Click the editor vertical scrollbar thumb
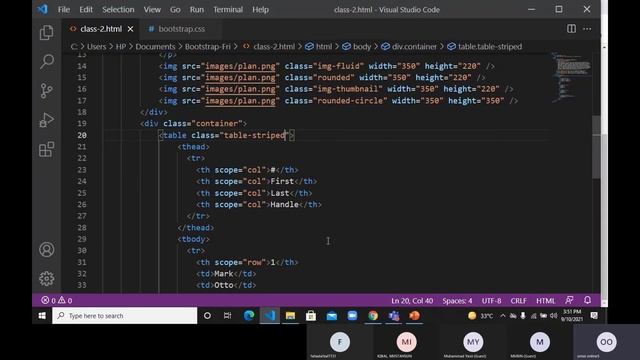 pos(596,147)
